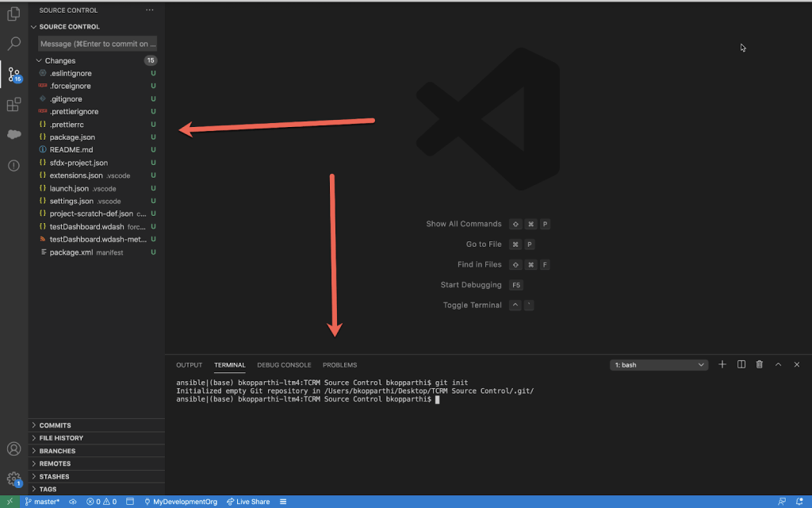
Task: Kill terminal with trash icon
Action: click(x=760, y=364)
